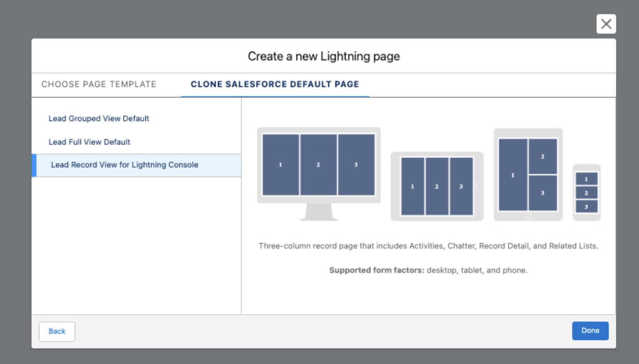Click the three-column record page description text
The image size is (639, 364).
coord(429,246)
